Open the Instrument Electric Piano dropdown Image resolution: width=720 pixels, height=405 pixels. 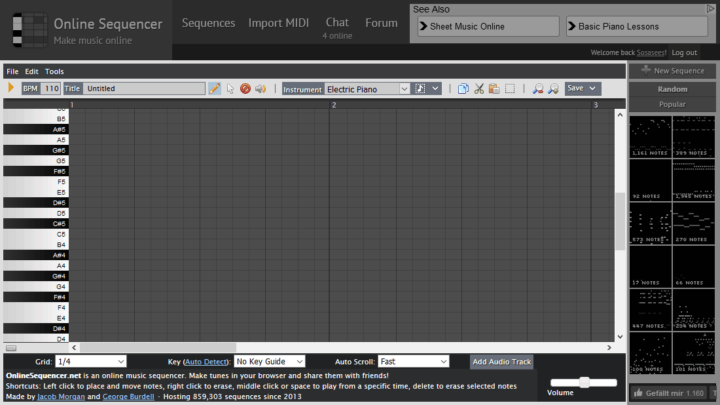tap(367, 88)
